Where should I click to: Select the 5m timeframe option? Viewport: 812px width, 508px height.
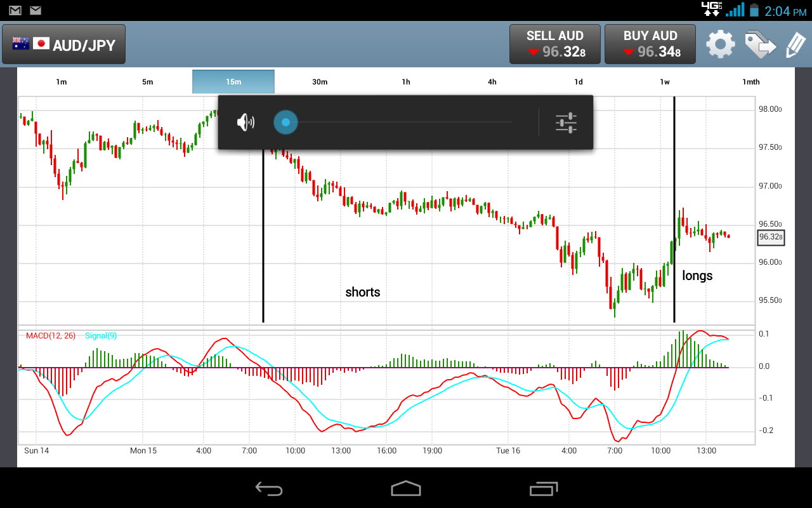pyautogui.click(x=147, y=81)
